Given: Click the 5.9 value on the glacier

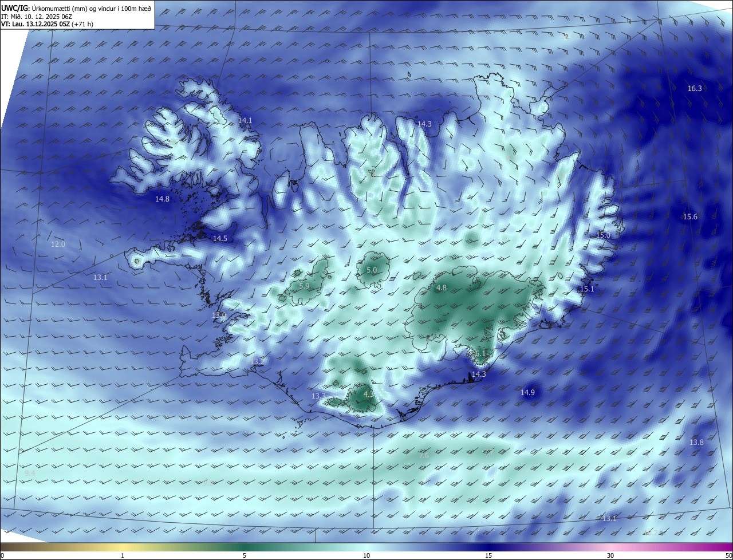Looking at the screenshot, I should (304, 286).
